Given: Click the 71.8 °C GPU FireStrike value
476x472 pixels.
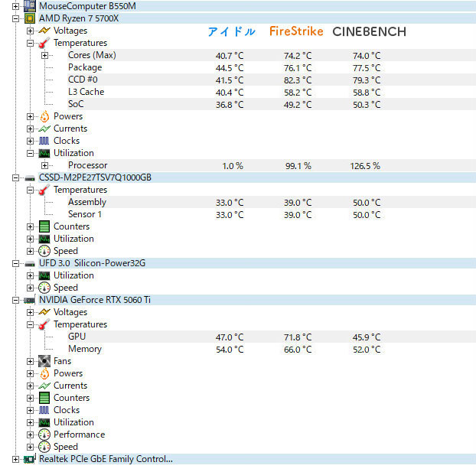Looking at the screenshot, I should pos(298,337).
